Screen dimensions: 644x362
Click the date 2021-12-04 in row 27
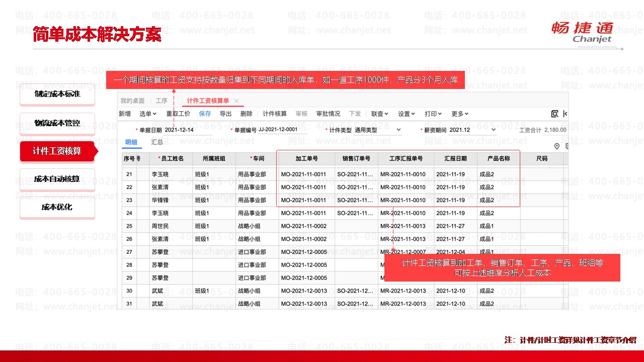click(451, 252)
